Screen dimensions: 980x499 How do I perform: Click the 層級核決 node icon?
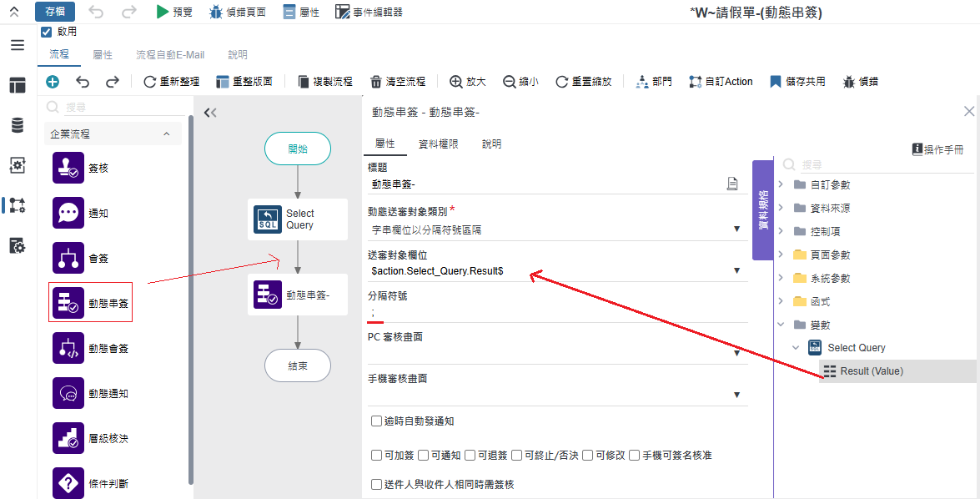pos(68,438)
